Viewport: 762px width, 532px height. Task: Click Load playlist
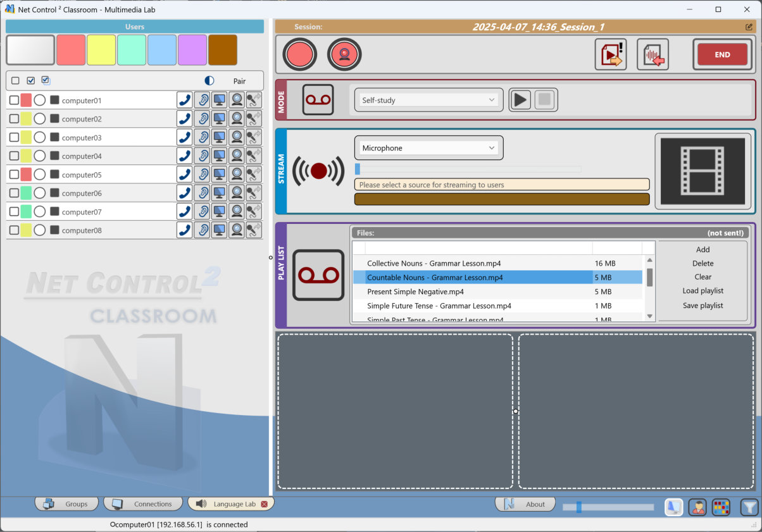[x=703, y=291]
